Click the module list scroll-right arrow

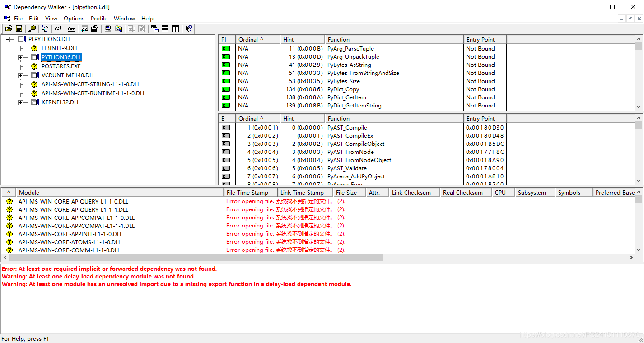[x=631, y=257]
